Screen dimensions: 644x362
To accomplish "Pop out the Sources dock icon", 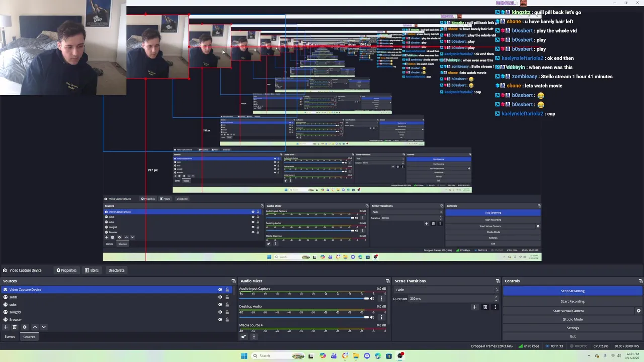I will tap(233, 281).
